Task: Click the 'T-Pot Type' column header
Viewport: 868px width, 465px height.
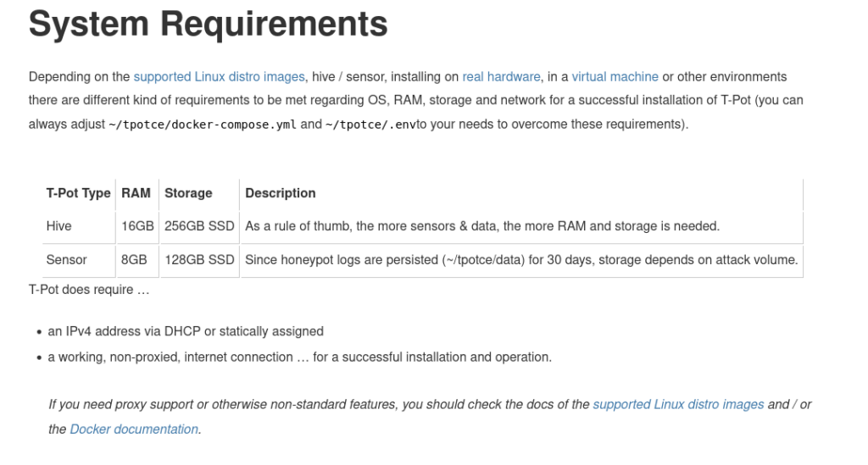Action: tap(78, 193)
